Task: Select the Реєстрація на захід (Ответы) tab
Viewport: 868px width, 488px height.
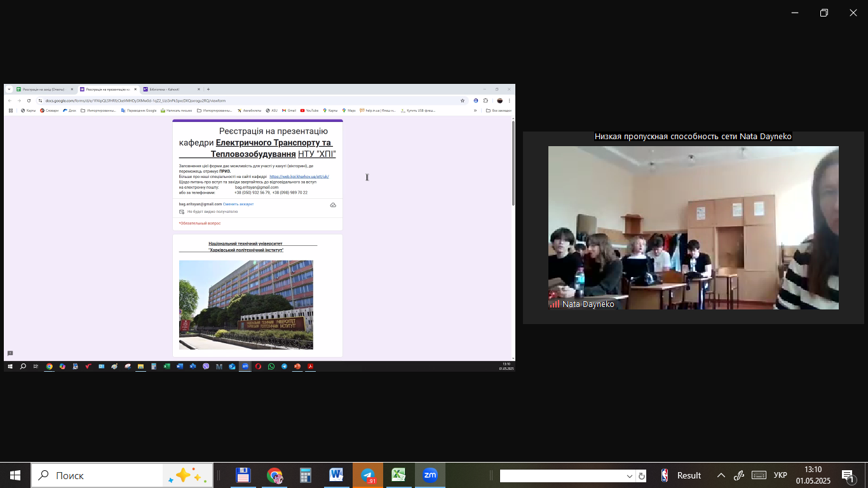Action: (x=43, y=90)
